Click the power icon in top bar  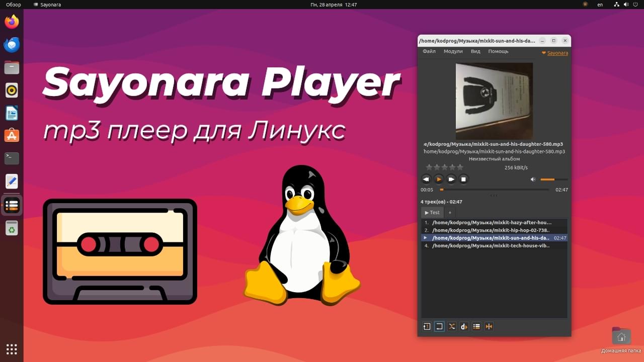(636, 5)
